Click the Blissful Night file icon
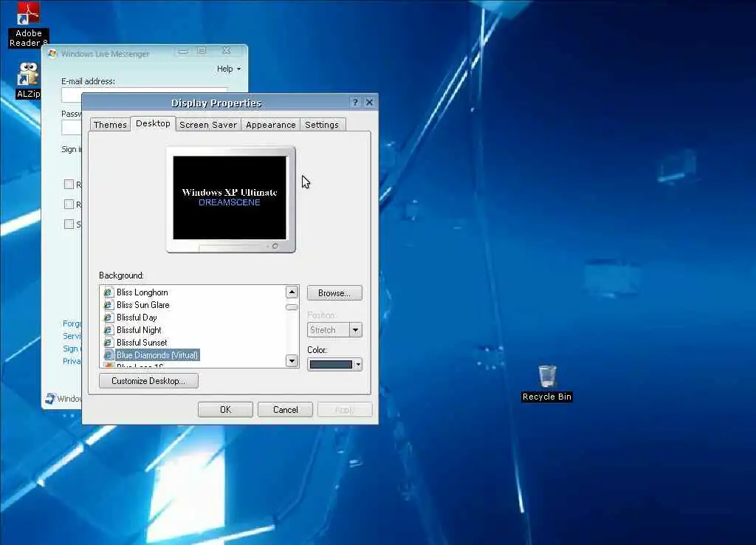Screen dimensions: 756x545 click(x=108, y=330)
